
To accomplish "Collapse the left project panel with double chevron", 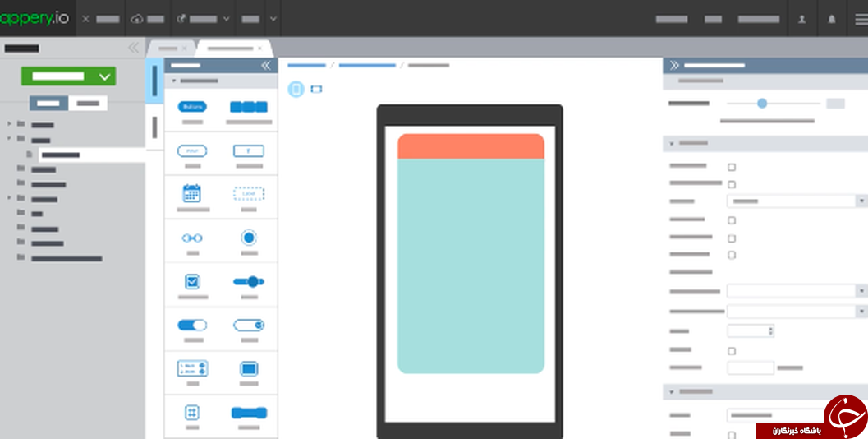I will tap(133, 48).
